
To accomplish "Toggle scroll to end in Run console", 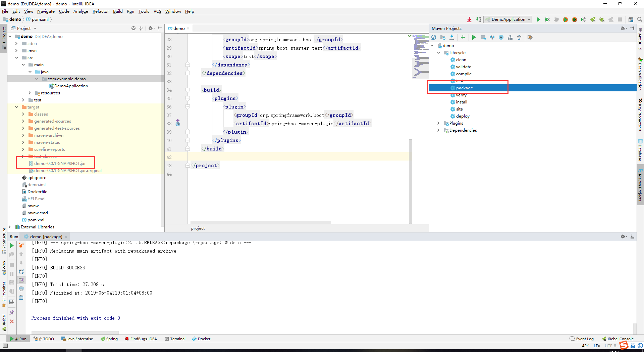I will coord(21,280).
